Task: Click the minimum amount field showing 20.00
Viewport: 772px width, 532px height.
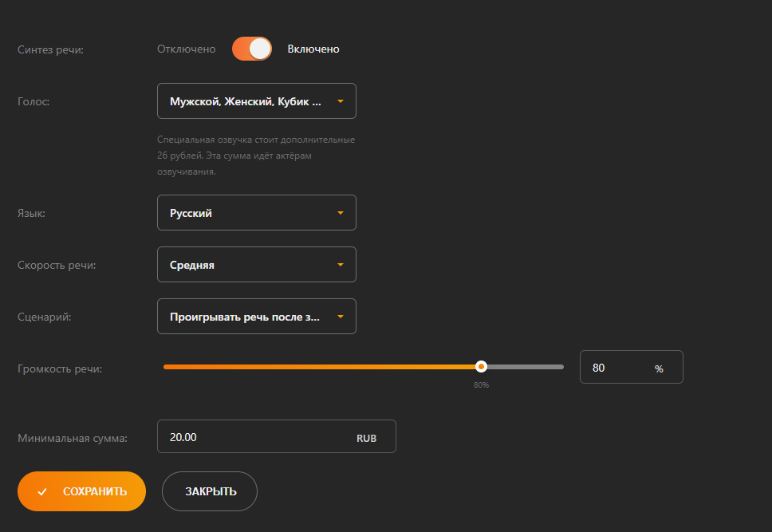Action: (x=247, y=437)
